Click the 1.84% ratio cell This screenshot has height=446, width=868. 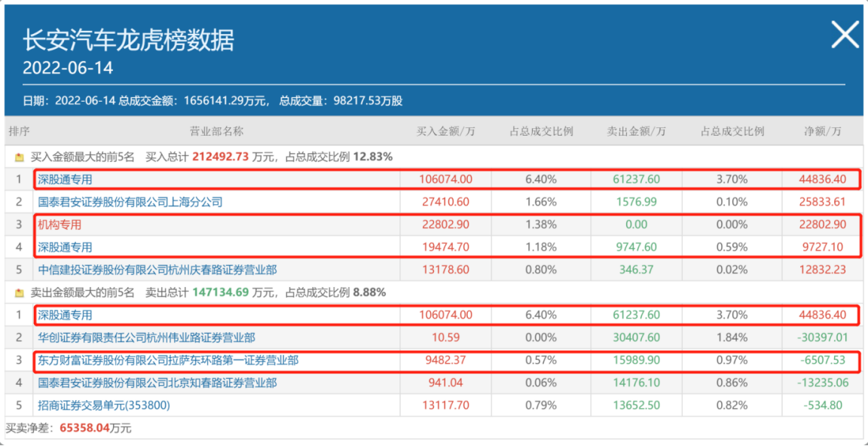pyautogui.click(x=732, y=338)
